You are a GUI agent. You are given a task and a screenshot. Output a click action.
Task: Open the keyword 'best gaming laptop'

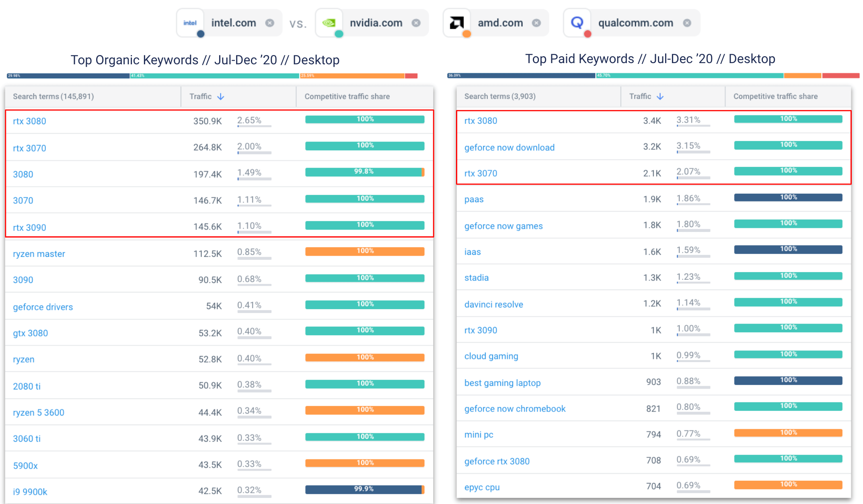pos(503,383)
